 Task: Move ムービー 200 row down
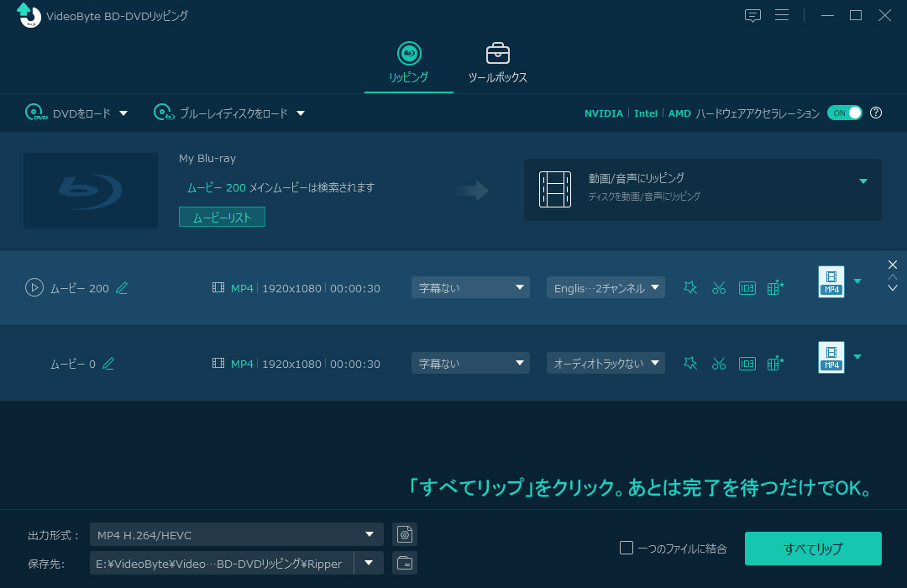click(x=893, y=287)
